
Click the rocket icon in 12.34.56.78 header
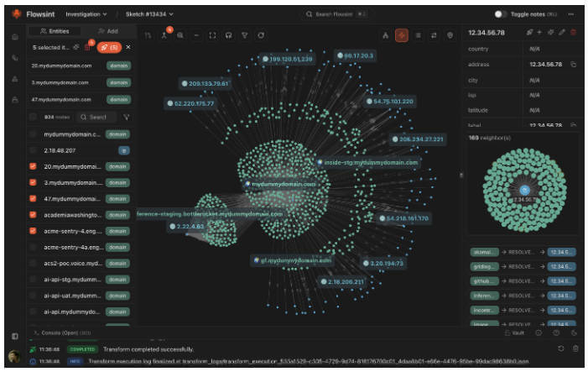[529, 32]
